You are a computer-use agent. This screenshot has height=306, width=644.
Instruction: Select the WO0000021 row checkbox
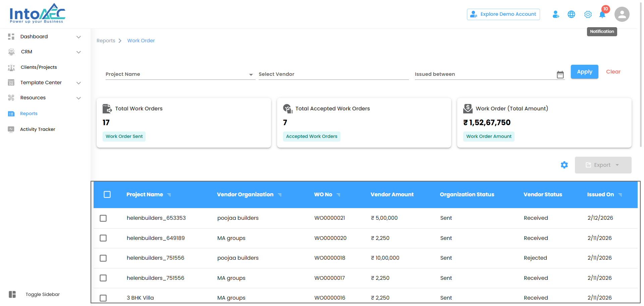click(x=103, y=218)
